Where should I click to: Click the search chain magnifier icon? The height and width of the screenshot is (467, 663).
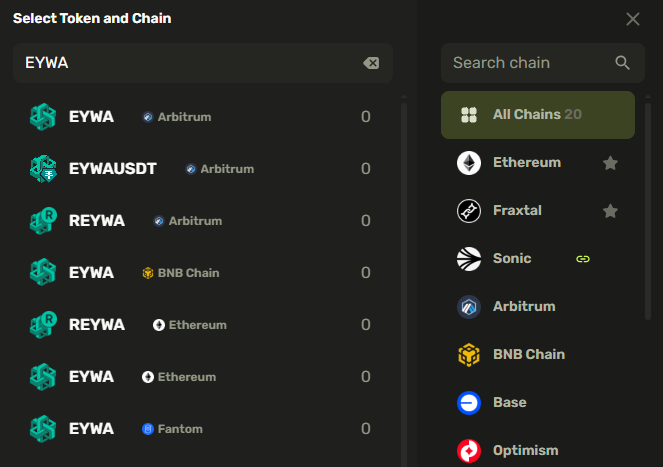[622, 63]
